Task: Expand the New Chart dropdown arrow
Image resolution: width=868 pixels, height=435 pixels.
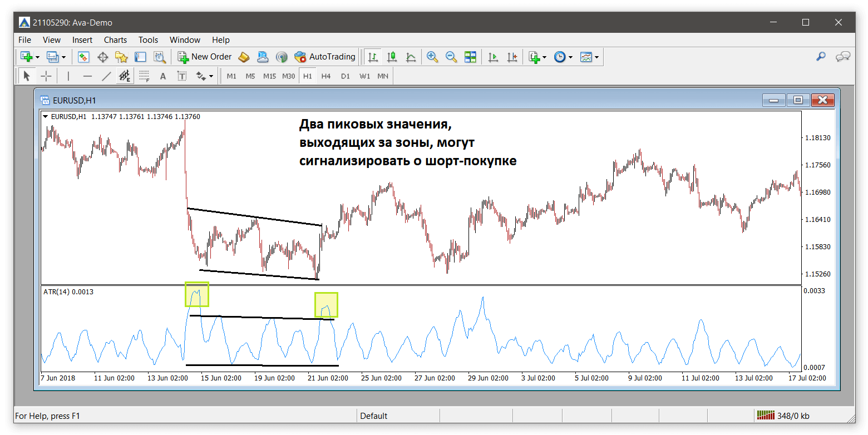Action: [37, 57]
